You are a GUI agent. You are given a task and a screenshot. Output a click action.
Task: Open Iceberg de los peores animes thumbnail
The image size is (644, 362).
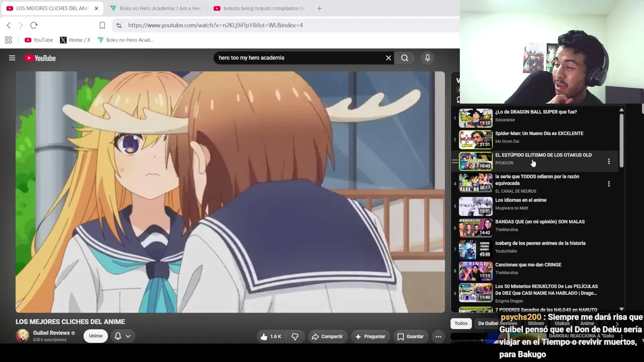click(475, 249)
